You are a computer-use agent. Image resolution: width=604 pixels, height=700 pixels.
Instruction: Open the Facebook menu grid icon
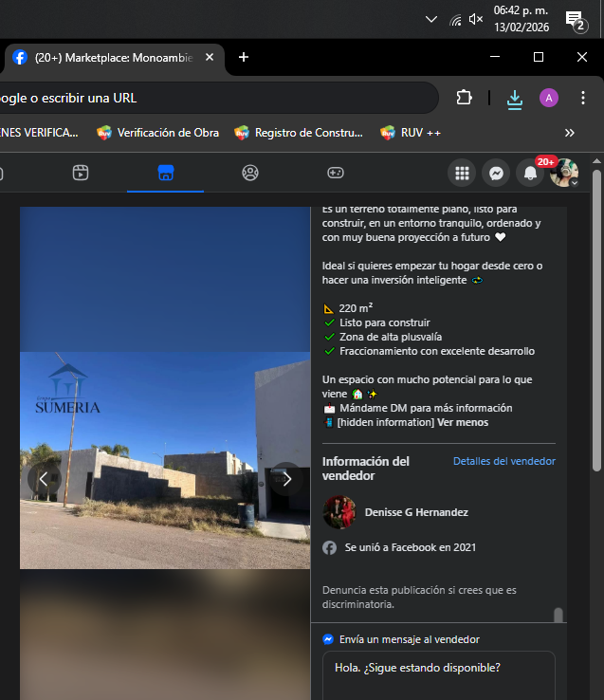pos(462,173)
